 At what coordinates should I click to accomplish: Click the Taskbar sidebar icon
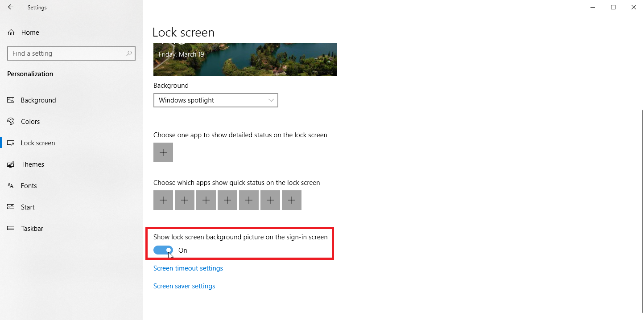[11, 229]
